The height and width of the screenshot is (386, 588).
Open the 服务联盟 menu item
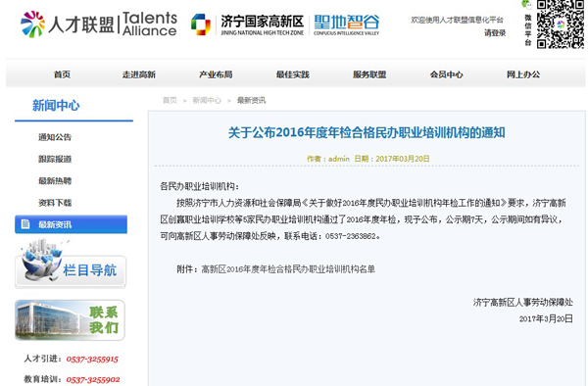(369, 74)
